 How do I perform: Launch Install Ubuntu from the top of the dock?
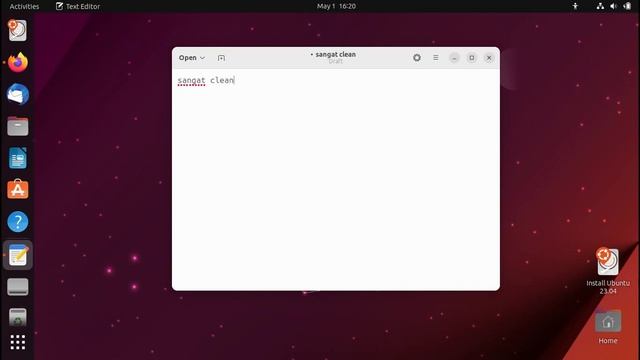[x=18, y=31]
